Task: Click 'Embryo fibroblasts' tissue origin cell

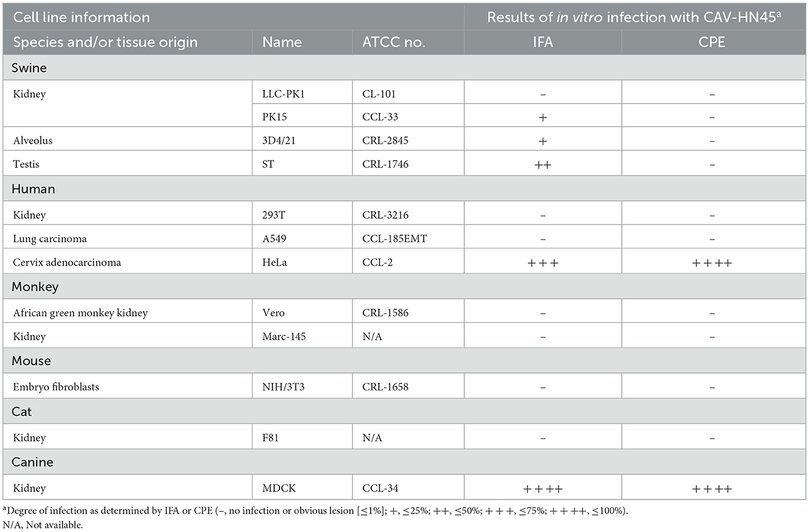Action: (56, 387)
